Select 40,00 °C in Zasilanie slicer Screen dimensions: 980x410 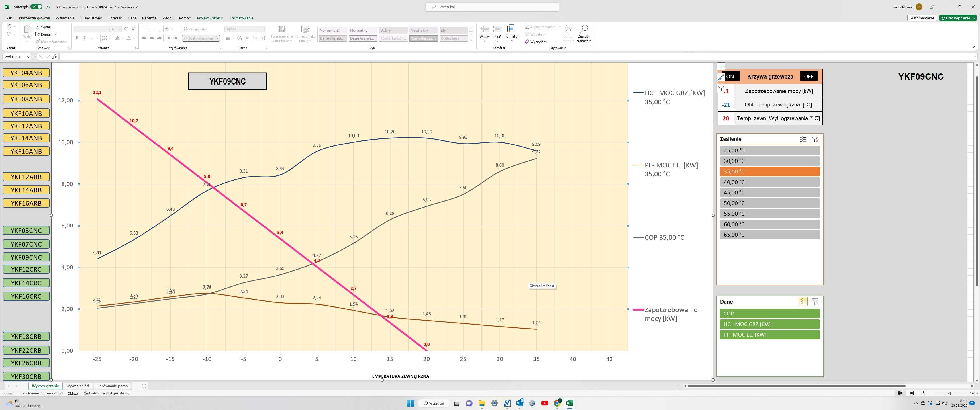click(x=770, y=182)
